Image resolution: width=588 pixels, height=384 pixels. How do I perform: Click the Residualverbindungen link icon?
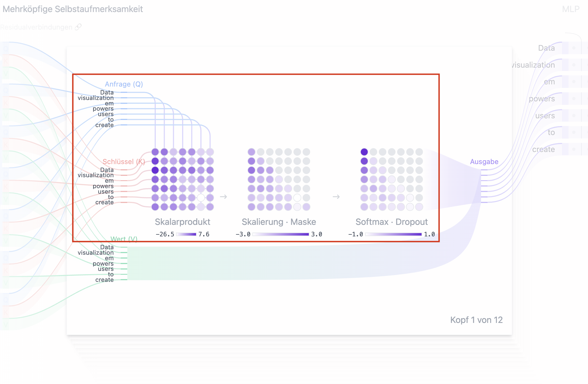[x=78, y=27]
